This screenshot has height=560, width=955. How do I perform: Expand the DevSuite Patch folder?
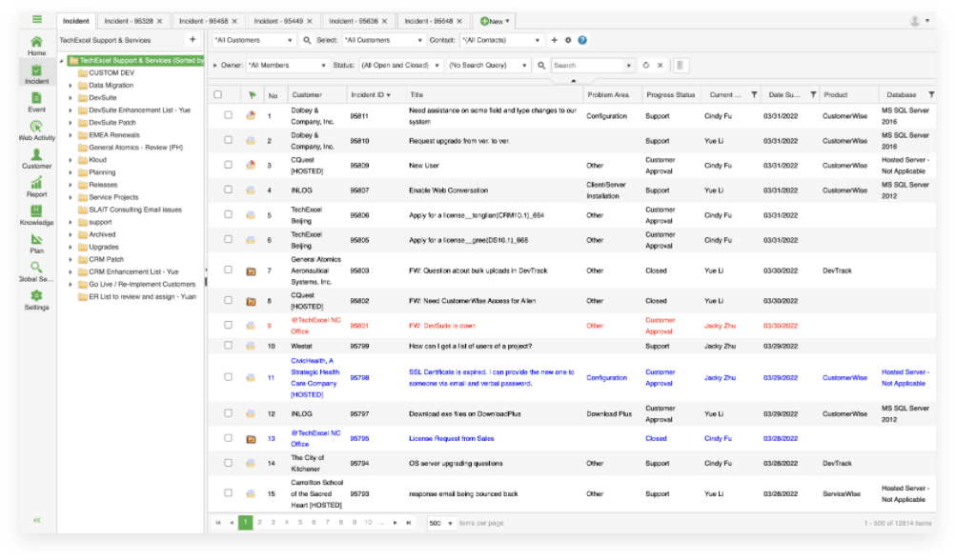(x=71, y=123)
